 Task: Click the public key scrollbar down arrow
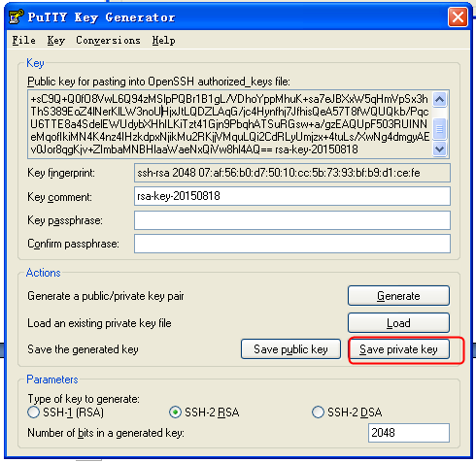440,149
